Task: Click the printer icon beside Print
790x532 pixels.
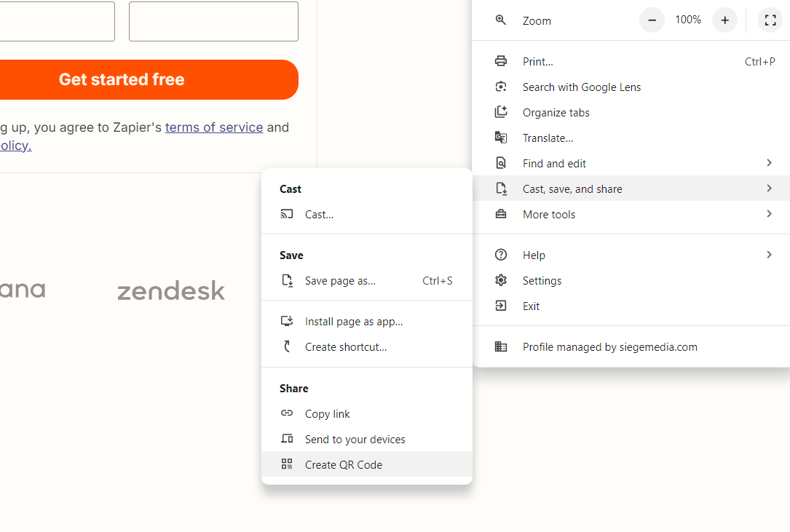Action: tap(500, 61)
